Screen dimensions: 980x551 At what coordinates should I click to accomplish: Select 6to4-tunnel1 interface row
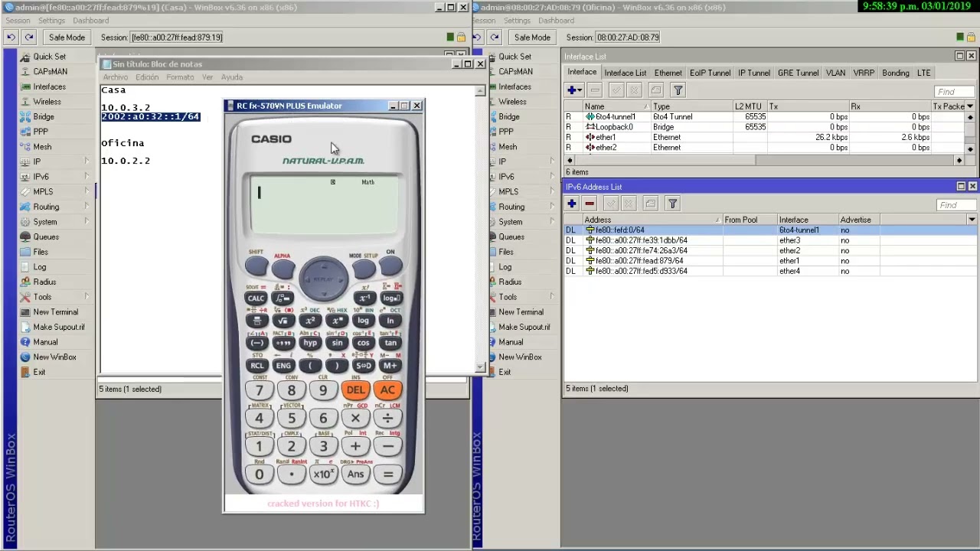[x=764, y=117]
